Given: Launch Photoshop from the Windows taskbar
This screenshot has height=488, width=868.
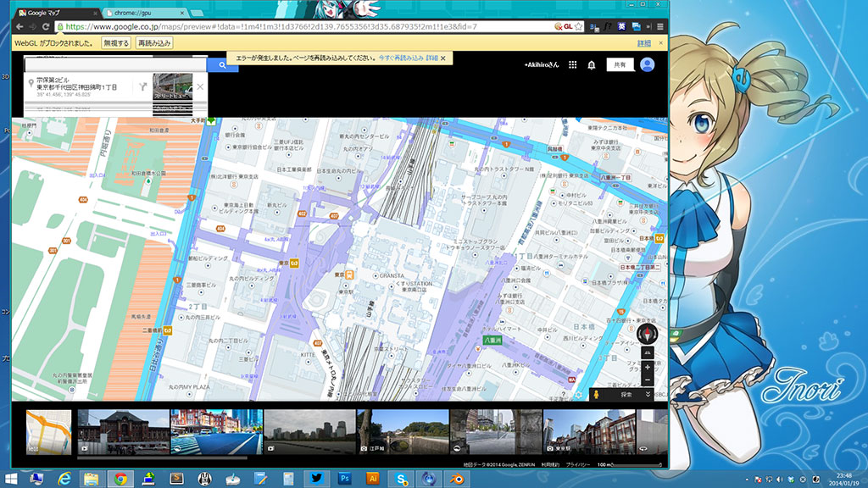Looking at the screenshot, I should coord(344,479).
